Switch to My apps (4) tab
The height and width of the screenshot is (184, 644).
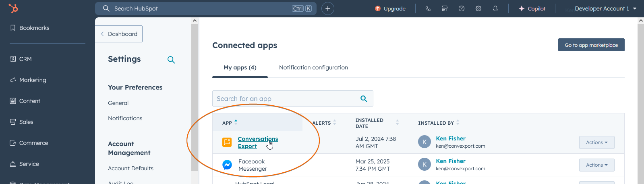(x=240, y=67)
